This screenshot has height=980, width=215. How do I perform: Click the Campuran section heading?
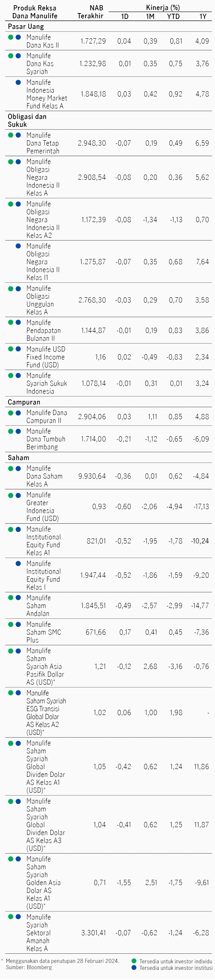click(x=24, y=402)
